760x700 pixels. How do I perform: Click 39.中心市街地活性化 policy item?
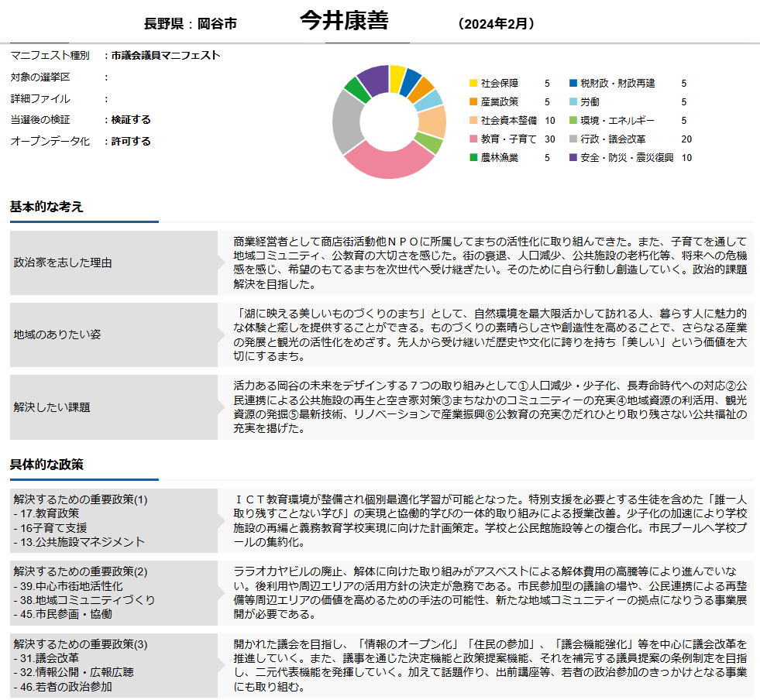[68, 585]
